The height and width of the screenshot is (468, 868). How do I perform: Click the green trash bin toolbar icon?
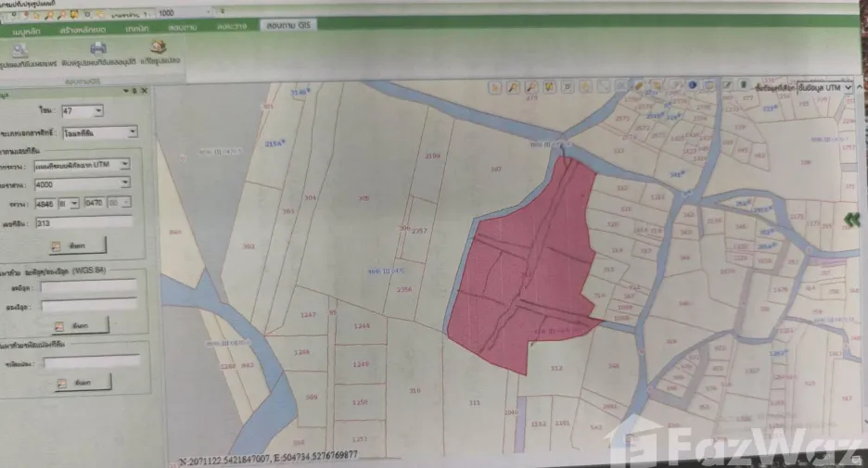pos(744,85)
